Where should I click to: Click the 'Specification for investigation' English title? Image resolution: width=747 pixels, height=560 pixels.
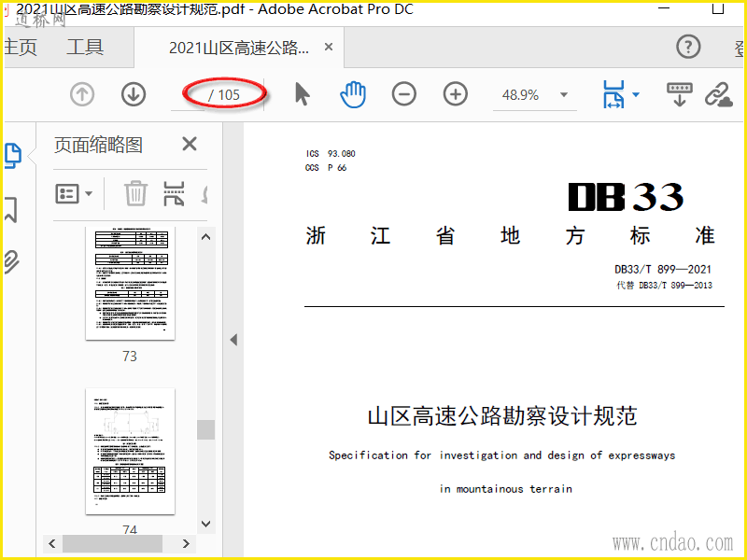click(501, 455)
